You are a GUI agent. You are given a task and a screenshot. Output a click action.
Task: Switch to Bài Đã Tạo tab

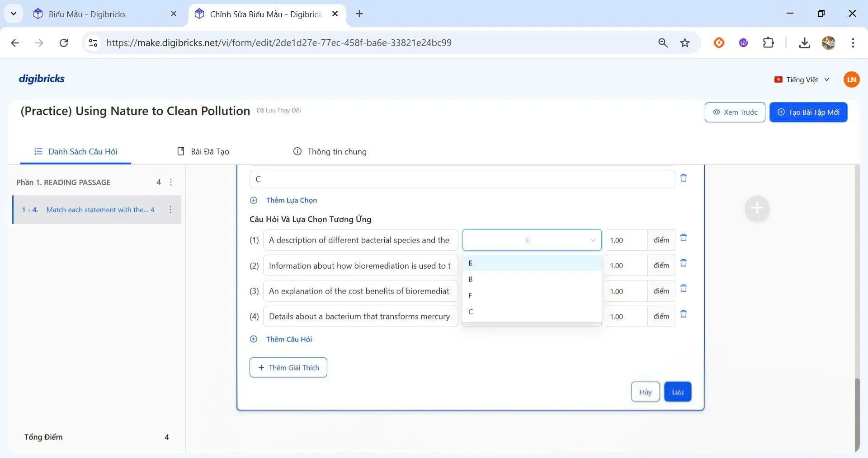(x=203, y=152)
